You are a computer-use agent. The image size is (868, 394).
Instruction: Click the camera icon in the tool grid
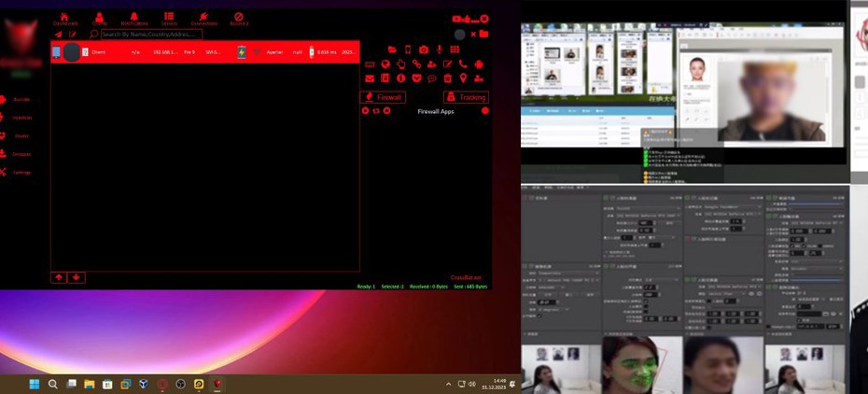point(423,49)
